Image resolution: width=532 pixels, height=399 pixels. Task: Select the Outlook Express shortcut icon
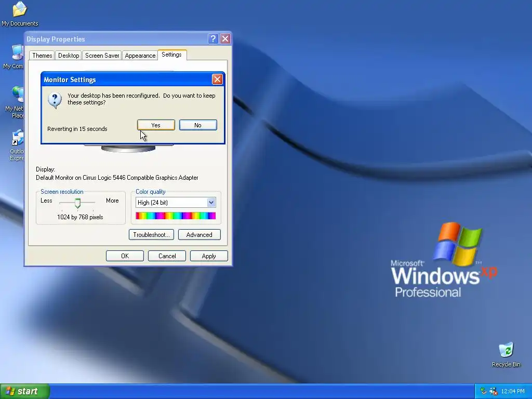tap(17, 145)
